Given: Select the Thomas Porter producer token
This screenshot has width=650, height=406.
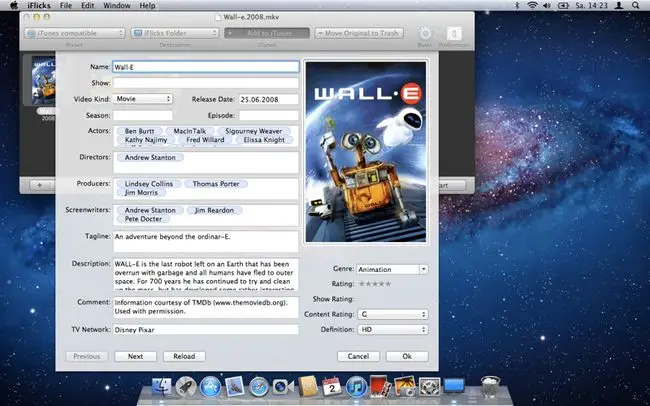Looking at the screenshot, I should (216, 184).
